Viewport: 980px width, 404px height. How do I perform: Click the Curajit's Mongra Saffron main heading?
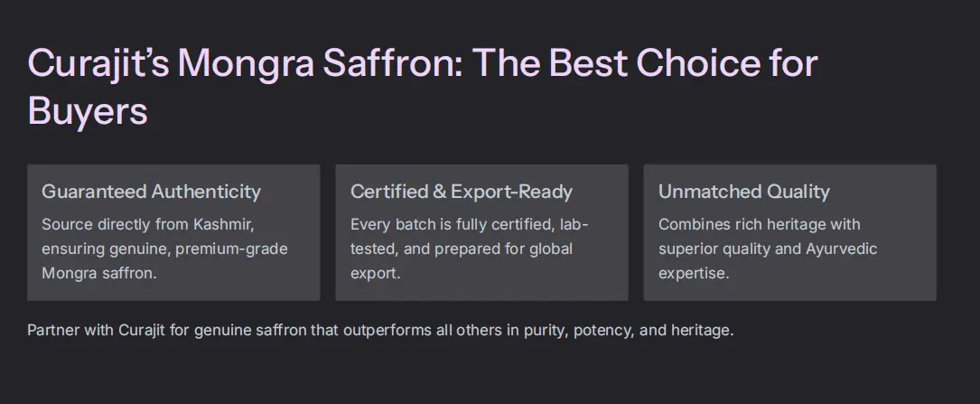point(423,88)
